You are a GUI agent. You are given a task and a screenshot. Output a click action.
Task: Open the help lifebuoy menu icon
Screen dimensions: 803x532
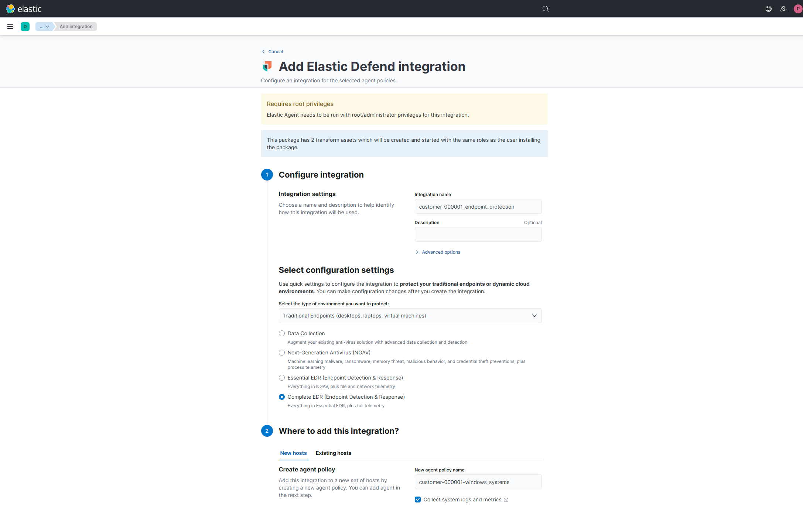(769, 9)
